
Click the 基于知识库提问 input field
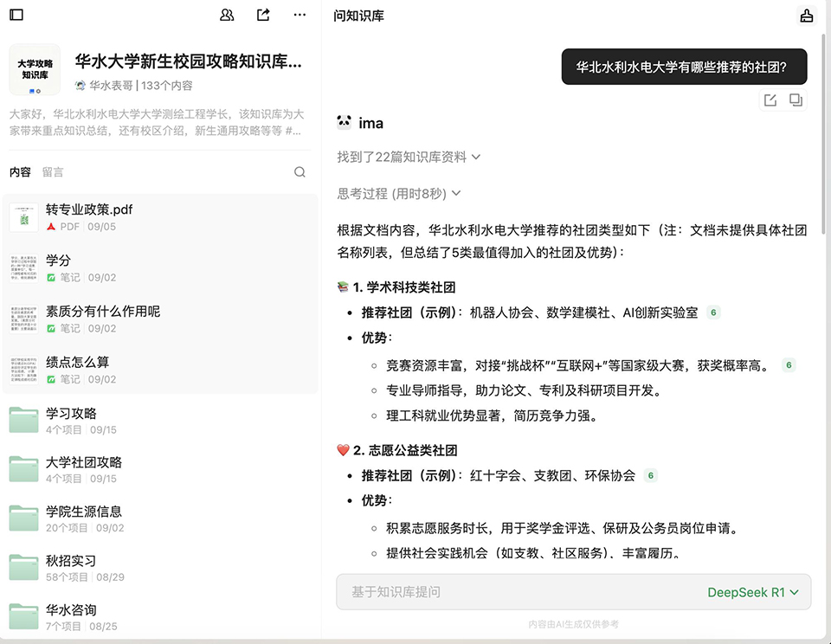coord(519,592)
